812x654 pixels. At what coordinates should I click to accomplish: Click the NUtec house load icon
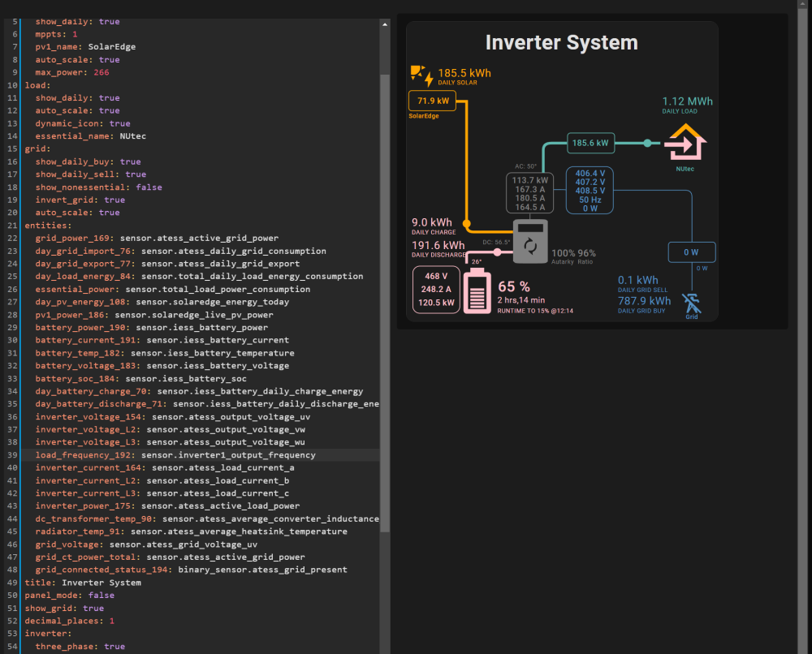coord(685,142)
